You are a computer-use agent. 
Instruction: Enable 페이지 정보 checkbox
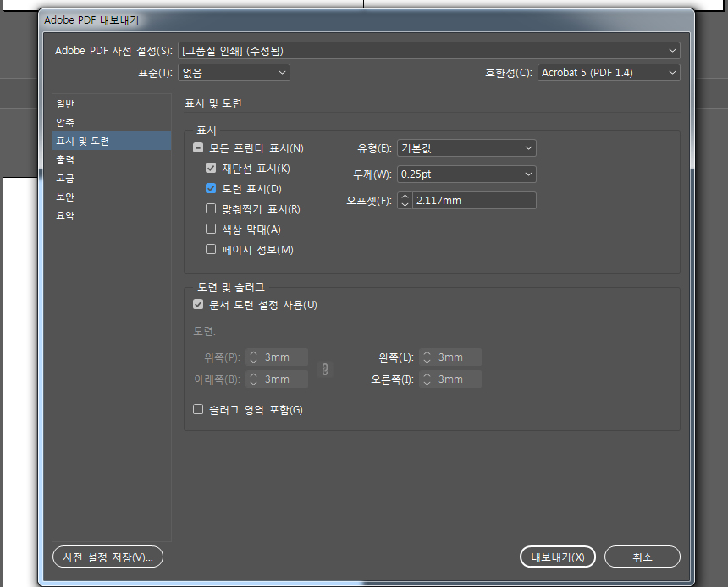tap(211, 249)
